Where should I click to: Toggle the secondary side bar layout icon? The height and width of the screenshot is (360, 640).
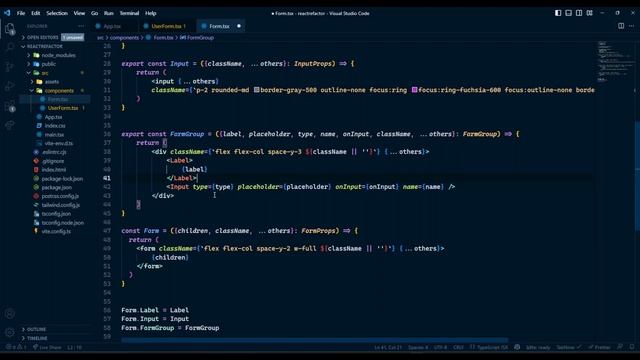pyautogui.click(x=579, y=13)
